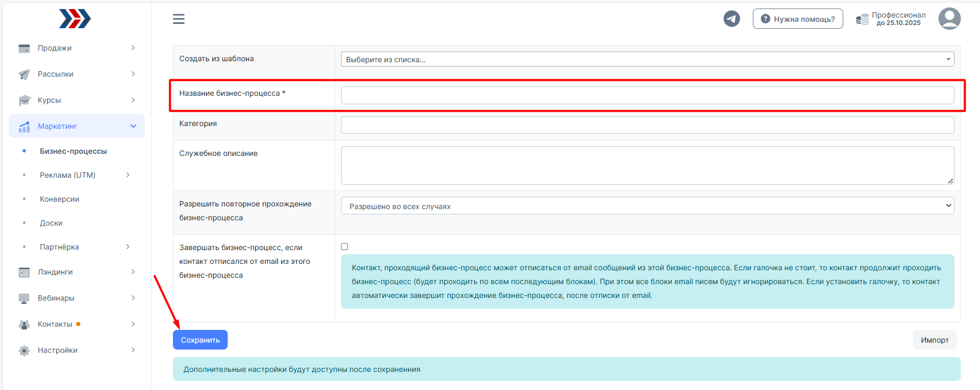
Task: Click the Маркетинг chart icon
Action: coord(24,127)
